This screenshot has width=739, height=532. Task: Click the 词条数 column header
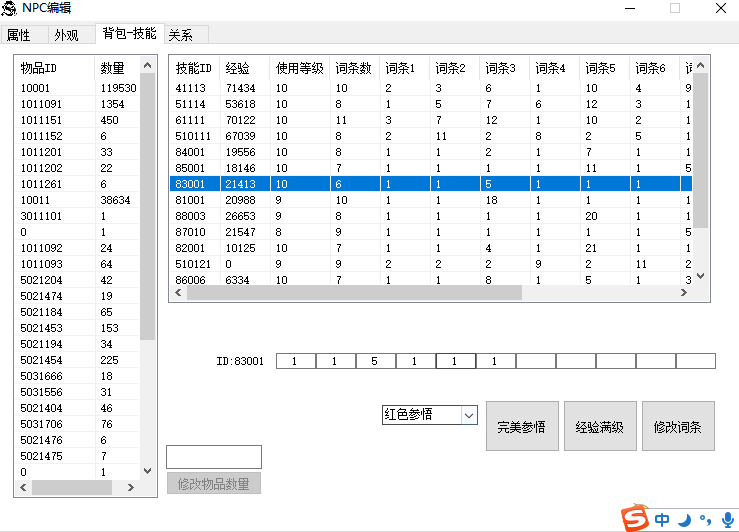click(x=355, y=68)
